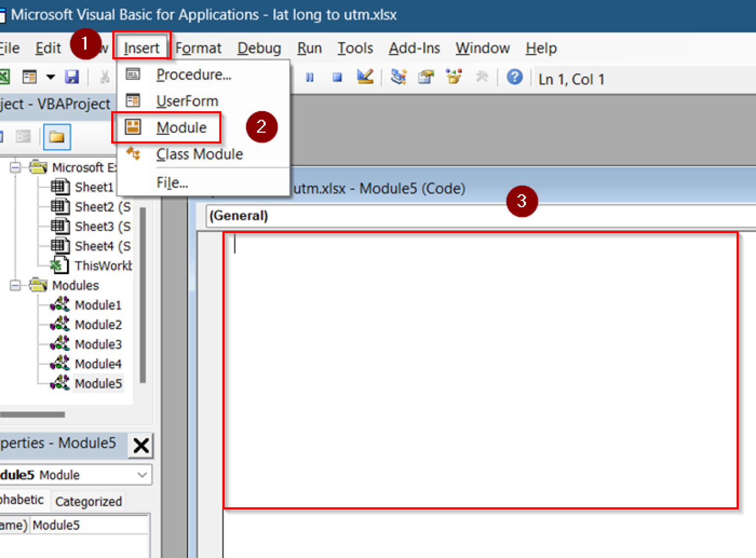Open the Module5 object dropdown in Properties

[x=142, y=475]
